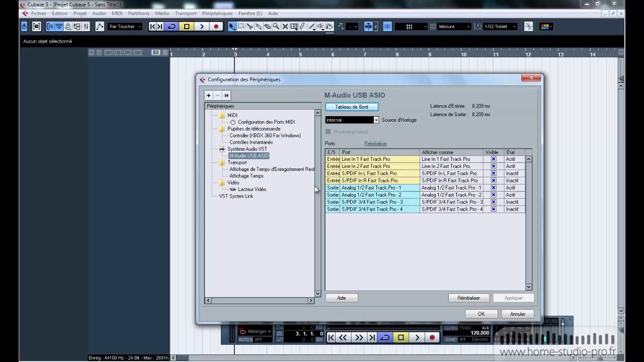Select Système Audio VST in device tree
The image size is (644, 362).
[x=248, y=149]
